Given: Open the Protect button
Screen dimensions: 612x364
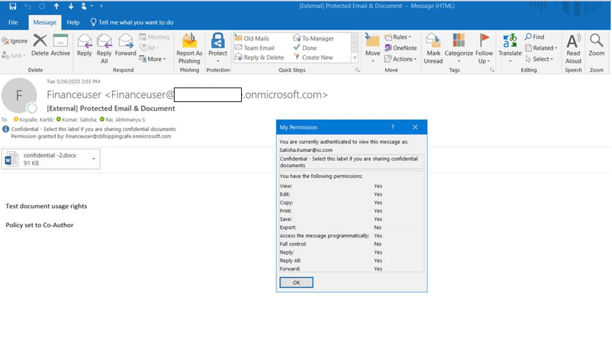Looking at the screenshot, I should click(x=218, y=47).
